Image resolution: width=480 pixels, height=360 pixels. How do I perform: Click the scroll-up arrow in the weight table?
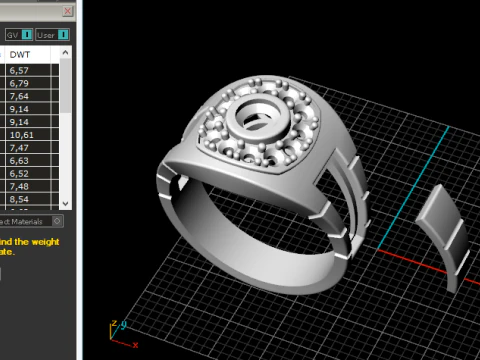(65, 52)
